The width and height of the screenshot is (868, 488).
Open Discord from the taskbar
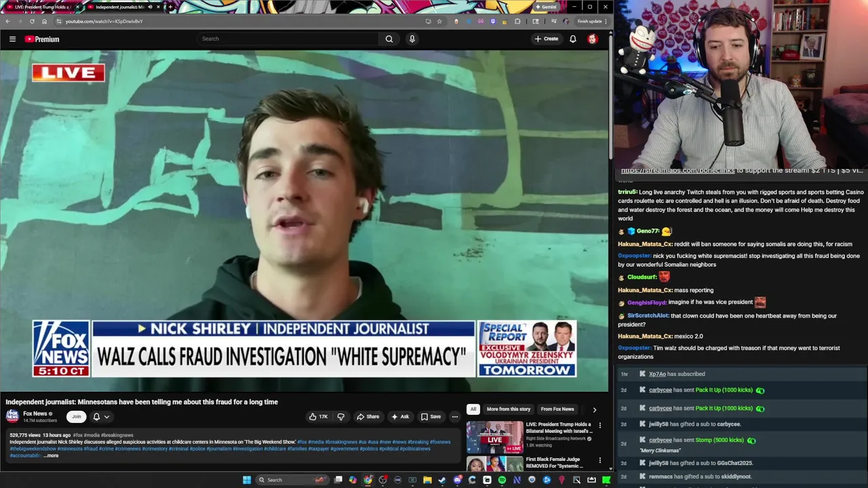click(457, 480)
